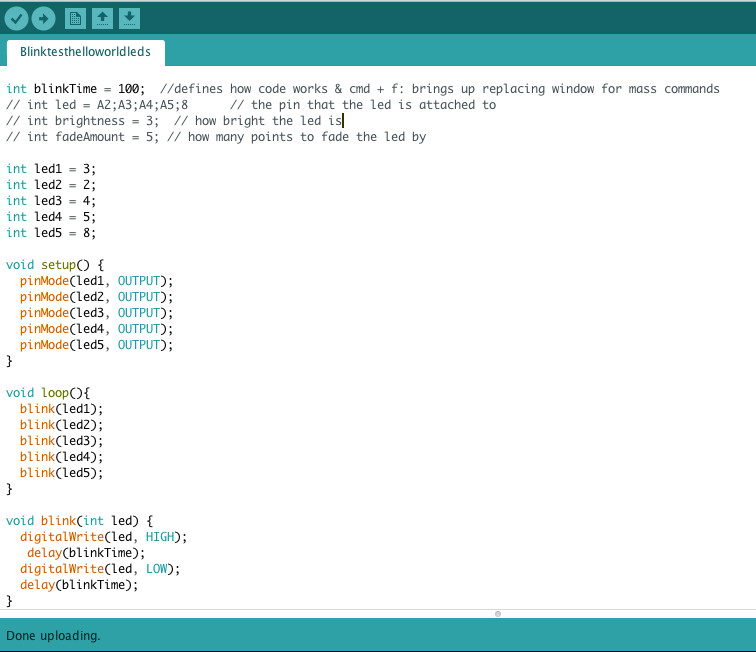Click the comment '// int led = A2;A3;A4;A5;8'
This screenshot has height=652, width=756.
97,105
